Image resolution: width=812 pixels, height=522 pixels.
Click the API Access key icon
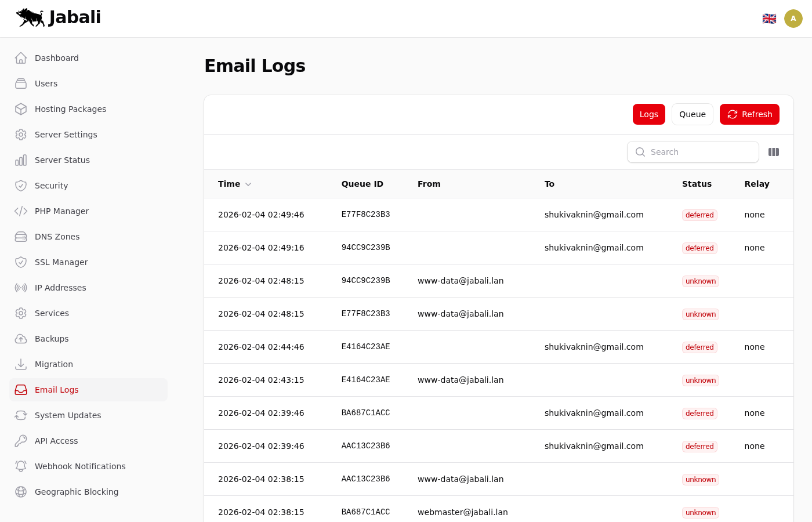click(x=21, y=441)
